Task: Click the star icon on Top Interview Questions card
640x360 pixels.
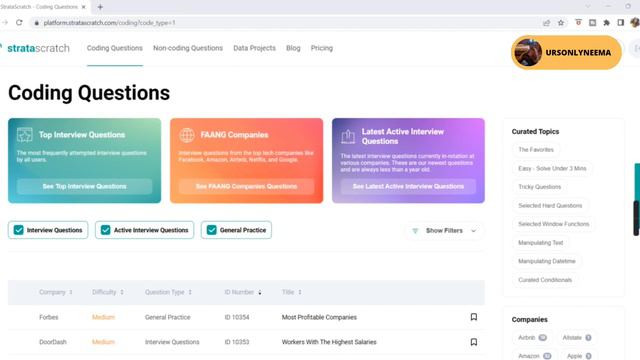Action: (24, 135)
